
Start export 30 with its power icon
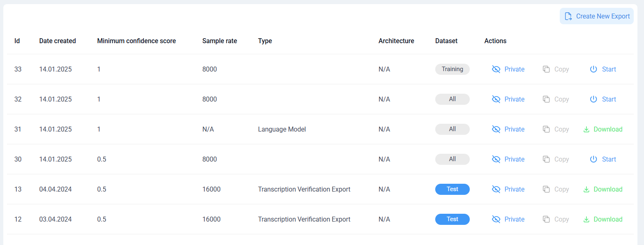[593, 159]
